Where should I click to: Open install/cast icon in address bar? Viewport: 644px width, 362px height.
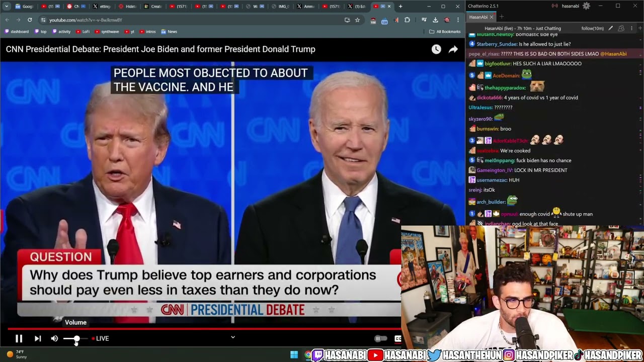pos(347,20)
